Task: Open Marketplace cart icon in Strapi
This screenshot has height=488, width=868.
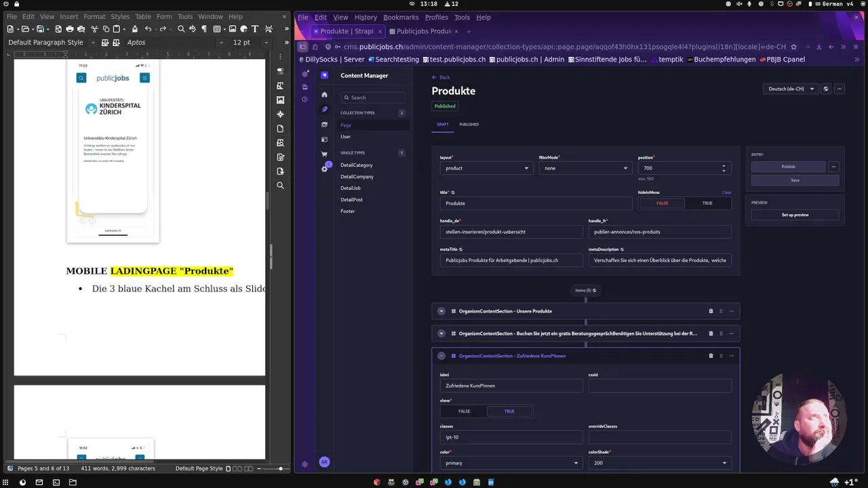Action: [x=324, y=154]
